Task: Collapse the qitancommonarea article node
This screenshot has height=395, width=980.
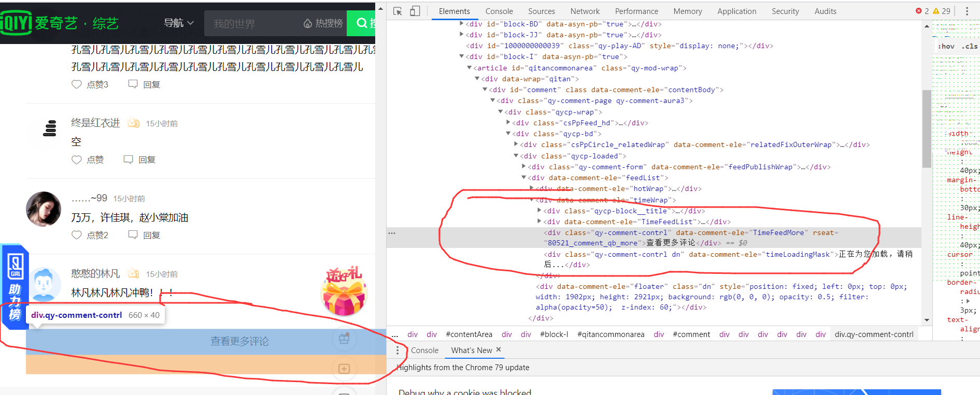Action: click(x=470, y=68)
